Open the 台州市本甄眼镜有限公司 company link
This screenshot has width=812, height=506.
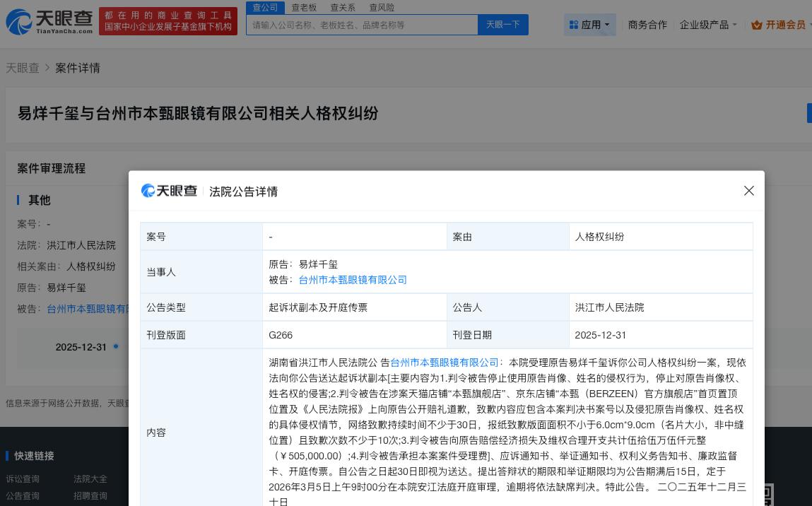(x=353, y=280)
